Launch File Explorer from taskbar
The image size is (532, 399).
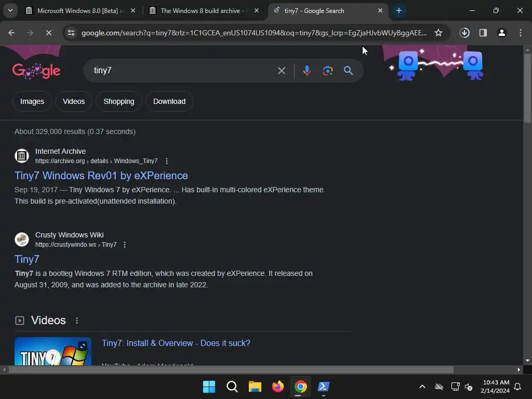point(255,387)
